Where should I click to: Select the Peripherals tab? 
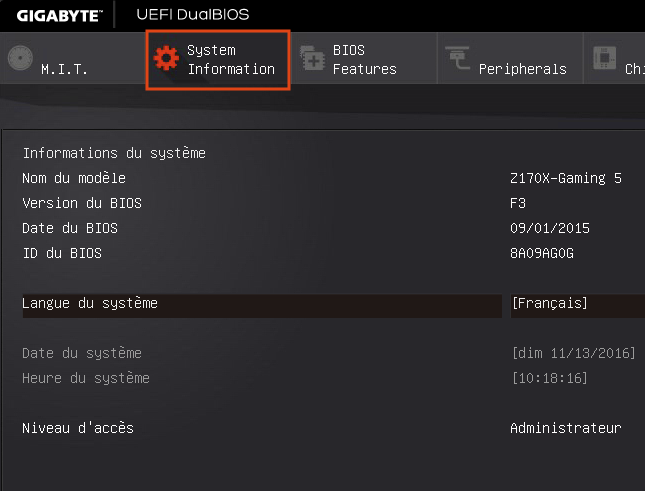click(x=510, y=58)
